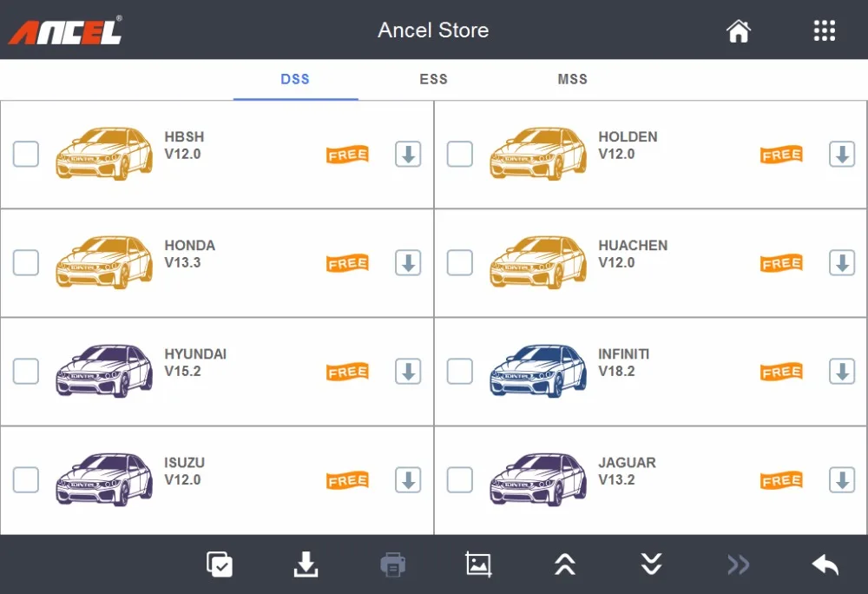Image resolution: width=868 pixels, height=594 pixels.
Task: Tick the checkbox next to HYUNDAI
Action: (26, 371)
